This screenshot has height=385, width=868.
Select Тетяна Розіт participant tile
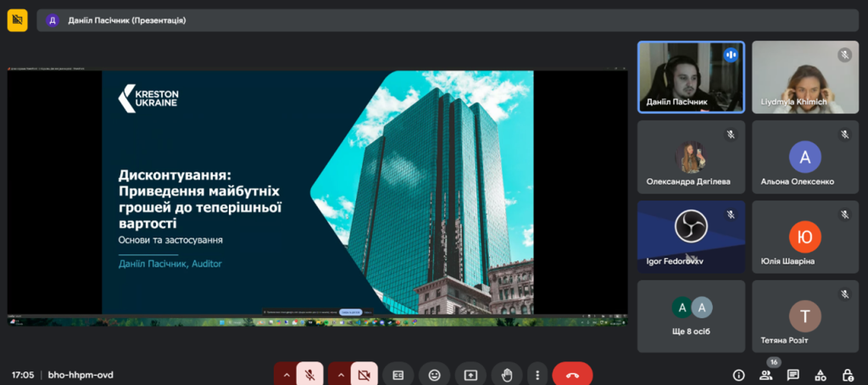point(805,316)
